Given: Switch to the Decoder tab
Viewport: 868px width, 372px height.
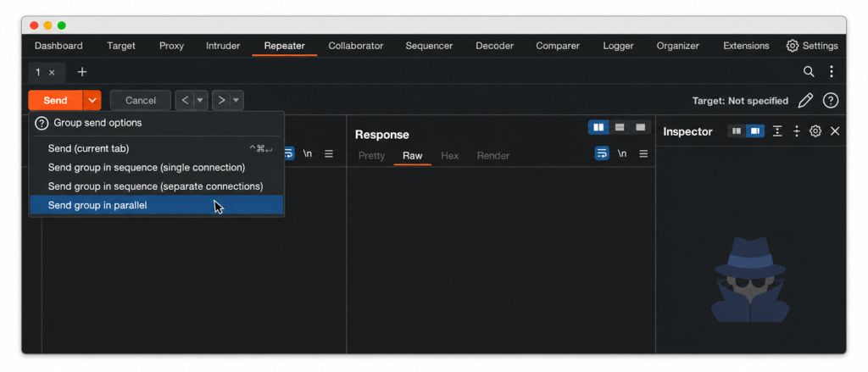Looking at the screenshot, I should [x=495, y=46].
